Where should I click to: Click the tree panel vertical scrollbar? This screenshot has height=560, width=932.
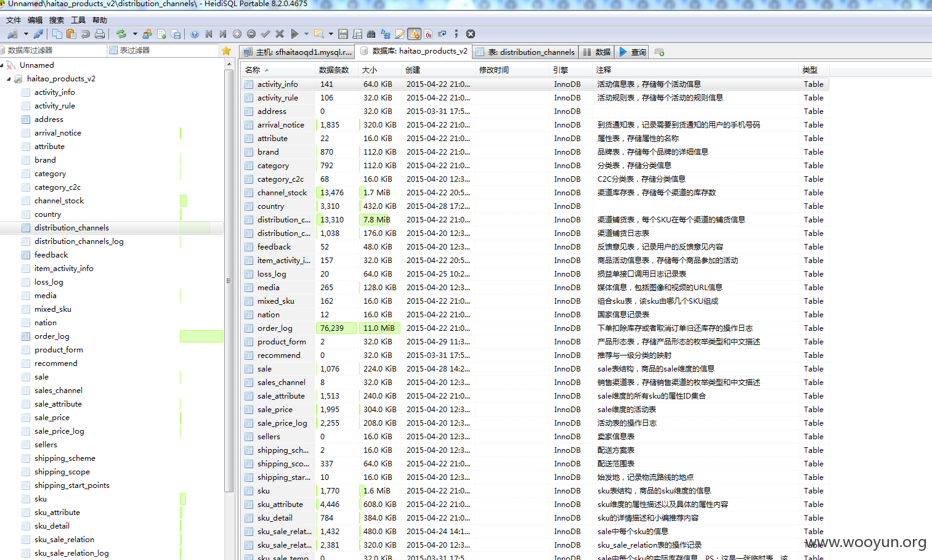point(229,280)
